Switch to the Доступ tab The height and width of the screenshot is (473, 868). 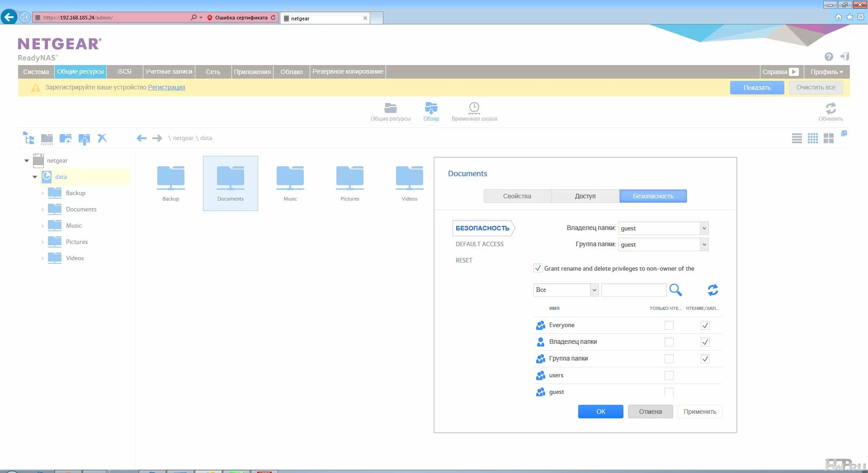pos(585,196)
